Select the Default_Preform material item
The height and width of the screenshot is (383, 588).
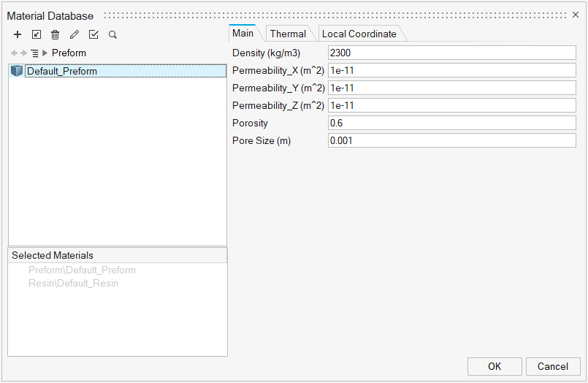[x=61, y=71]
